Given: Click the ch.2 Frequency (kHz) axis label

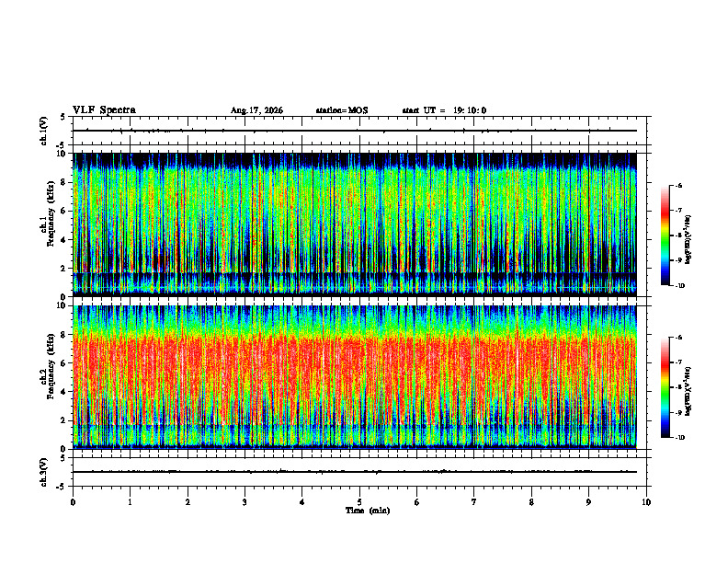Looking at the screenshot, I should point(48,366).
